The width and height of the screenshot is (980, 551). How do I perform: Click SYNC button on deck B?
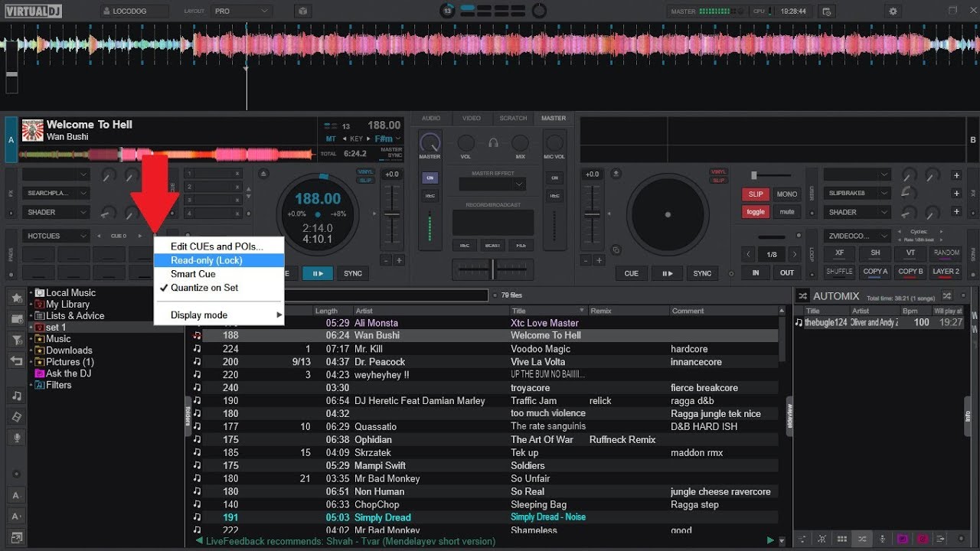(702, 273)
